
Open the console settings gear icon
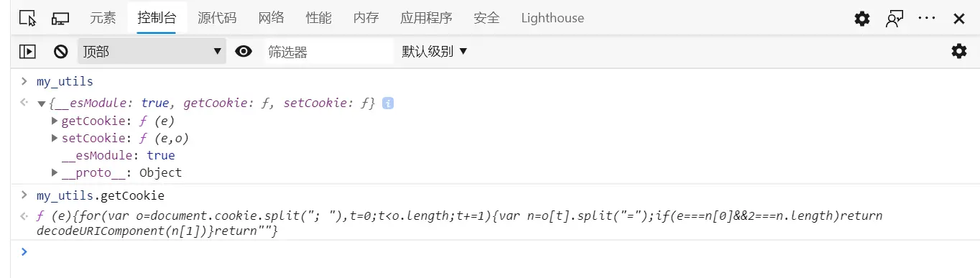pyautogui.click(x=958, y=51)
